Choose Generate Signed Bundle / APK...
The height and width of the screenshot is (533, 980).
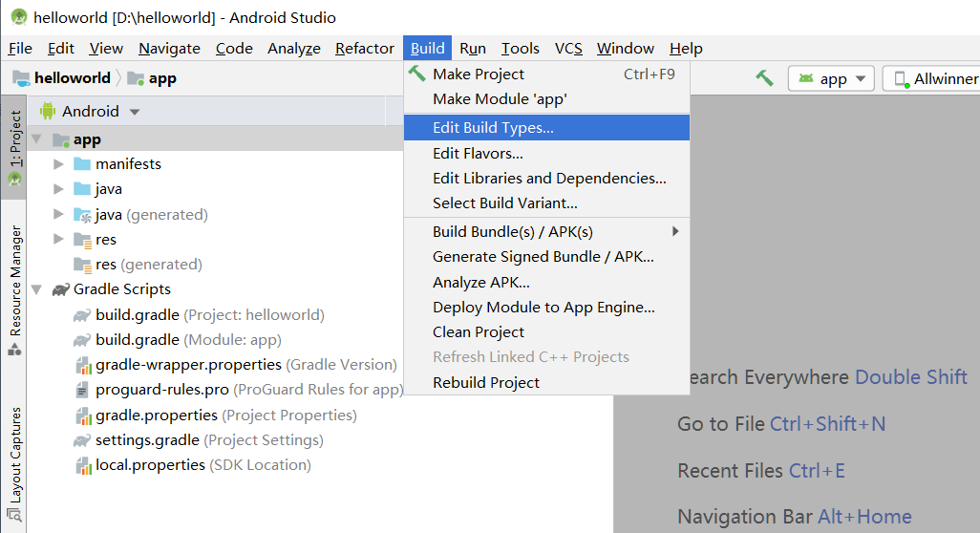coord(547,257)
